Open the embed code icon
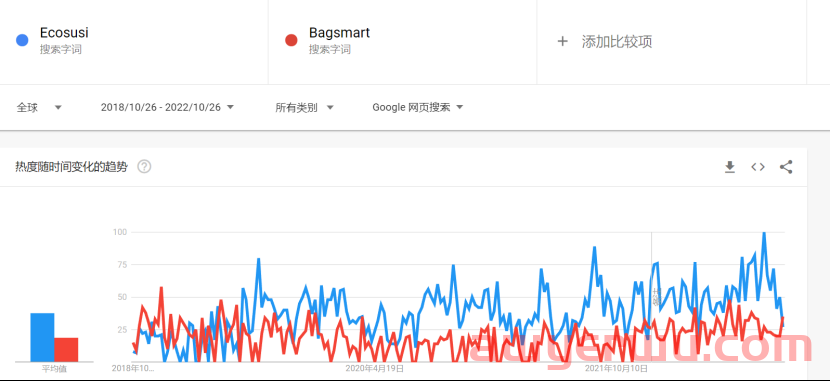830x381 pixels. [x=758, y=167]
